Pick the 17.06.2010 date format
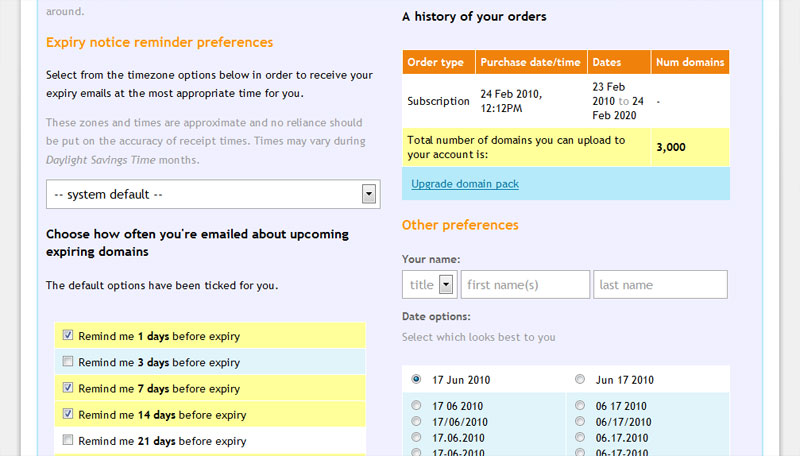 416,438
